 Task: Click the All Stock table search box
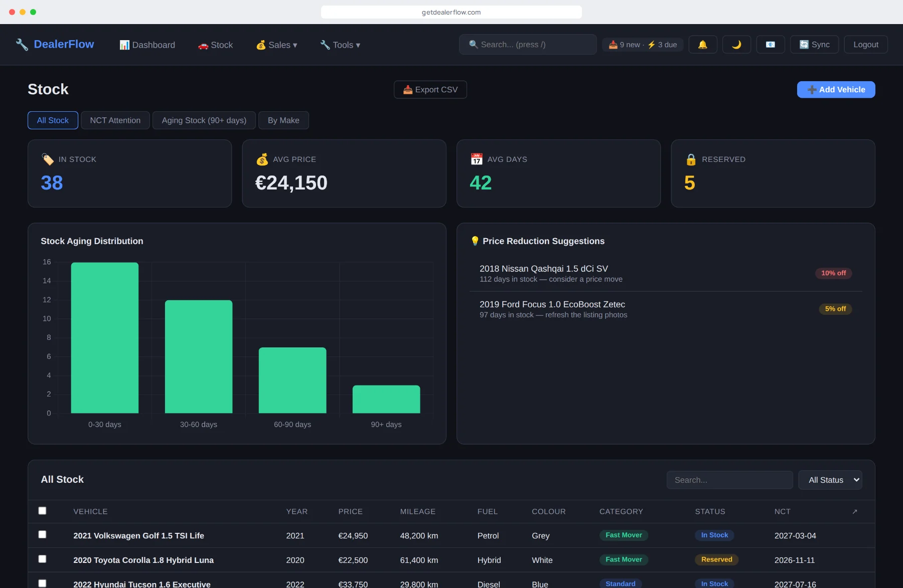point(730,480)
